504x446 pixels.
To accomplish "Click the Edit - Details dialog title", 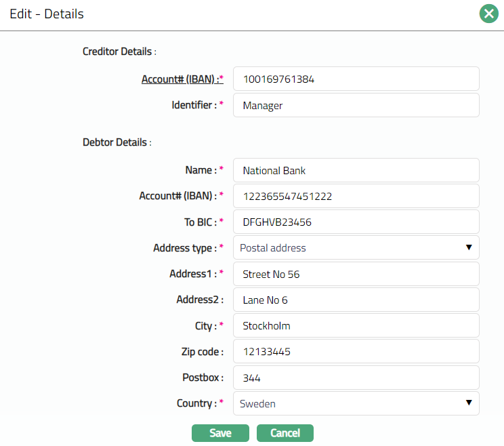I will point(47,14).
